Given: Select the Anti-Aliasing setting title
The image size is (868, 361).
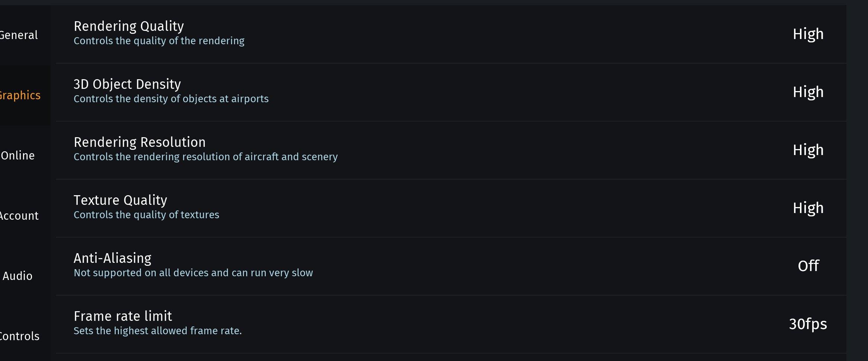Looking at the screenshot, I should (112, 258).
